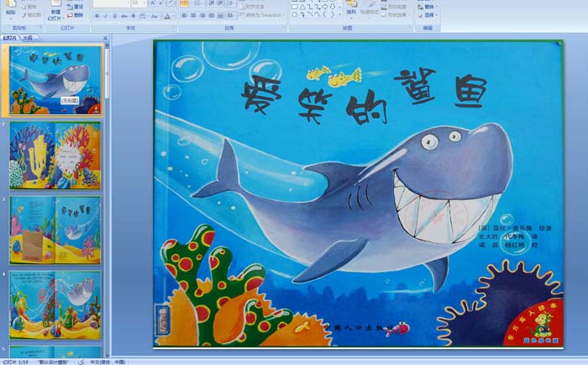Toggle Underline formatting
588x365 pixels.
click(115, 16)
